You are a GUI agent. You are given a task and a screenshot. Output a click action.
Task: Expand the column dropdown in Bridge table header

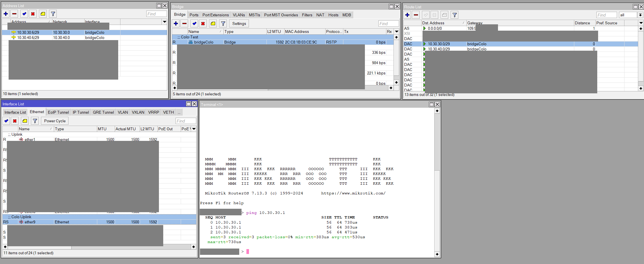point(397,31)
